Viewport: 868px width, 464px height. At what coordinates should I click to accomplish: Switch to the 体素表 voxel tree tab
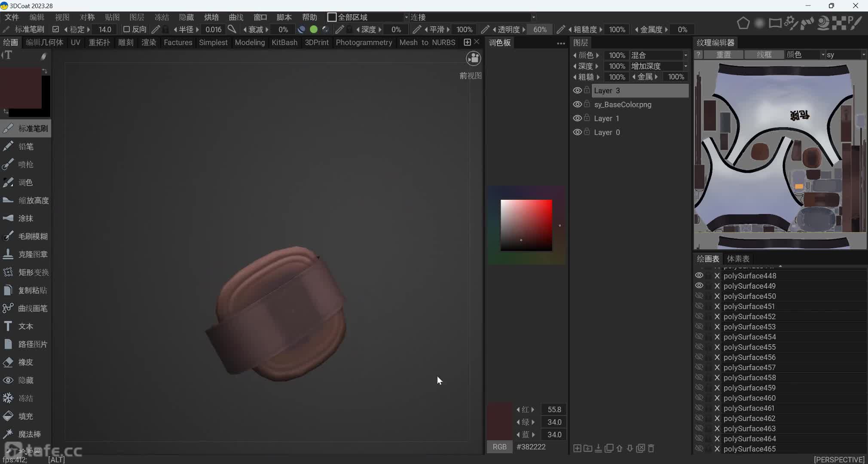(x=738, y=259)
